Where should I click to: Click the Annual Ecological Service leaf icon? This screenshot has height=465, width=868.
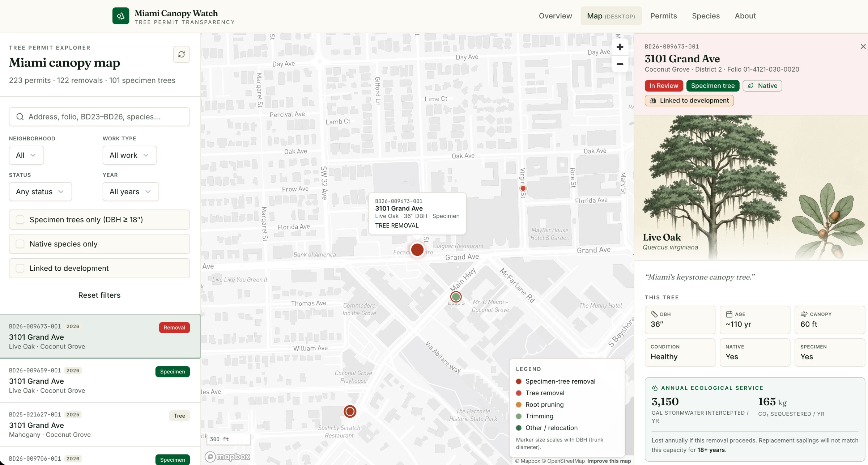(x=655, y=388)
